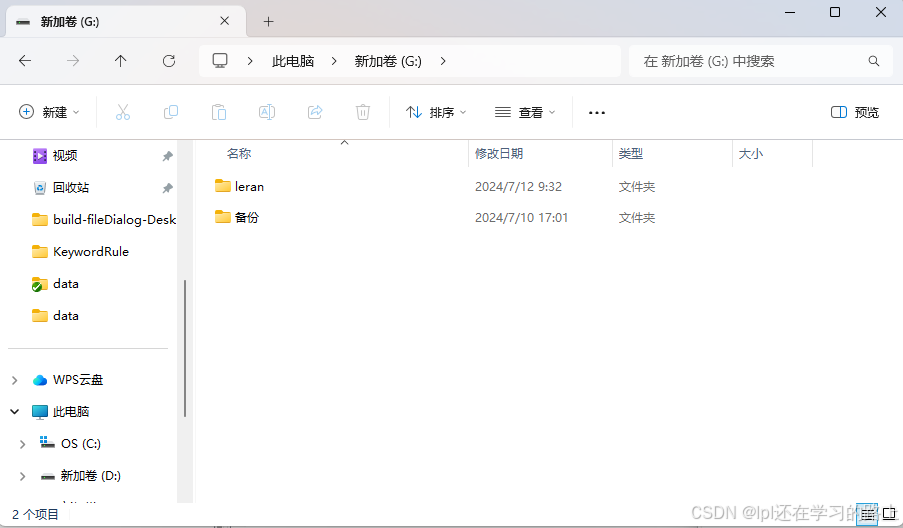The width and height of the screenshot is (903, 528).
Task: Click the Forward navigation arrow
Action: 73,60
